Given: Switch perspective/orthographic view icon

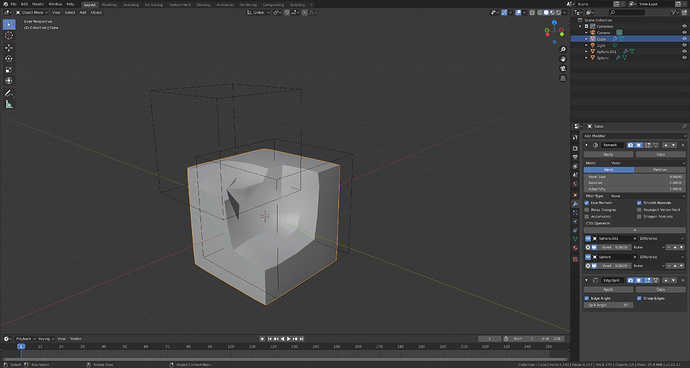Looking at the screenshot, I should pos(563,78).
